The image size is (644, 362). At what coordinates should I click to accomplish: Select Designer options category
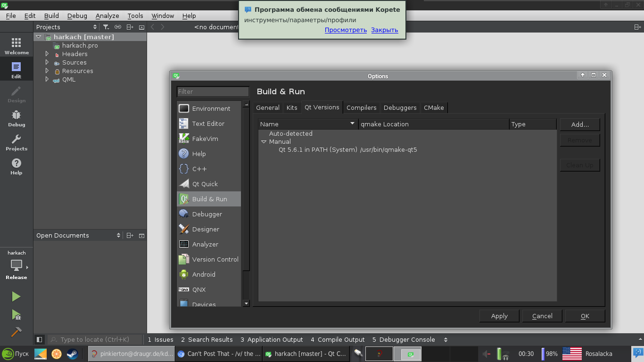point(209,229)
